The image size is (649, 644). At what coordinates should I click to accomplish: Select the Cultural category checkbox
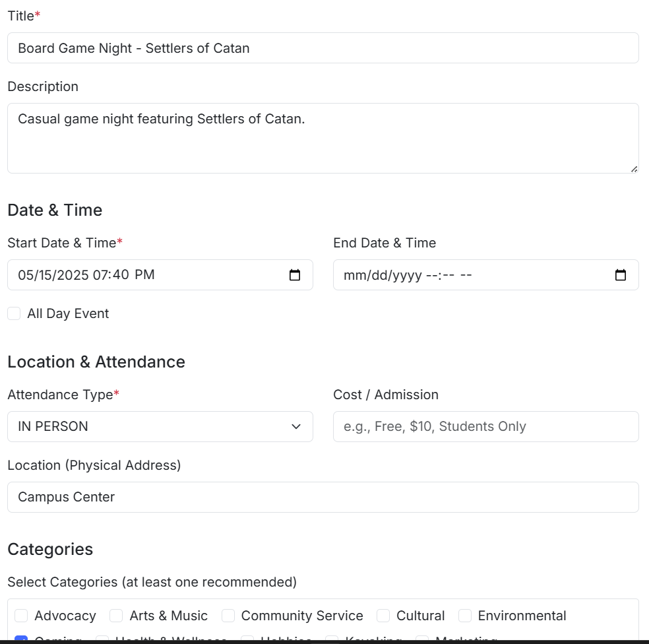coord(383,616)
